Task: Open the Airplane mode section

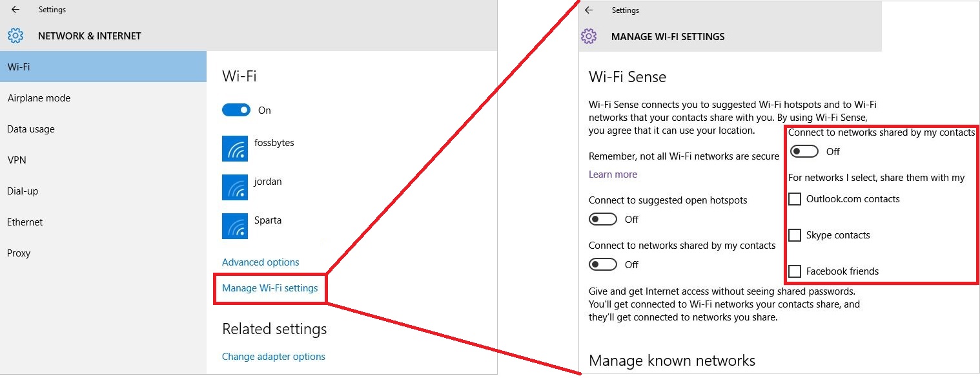Action: (39, 98)
